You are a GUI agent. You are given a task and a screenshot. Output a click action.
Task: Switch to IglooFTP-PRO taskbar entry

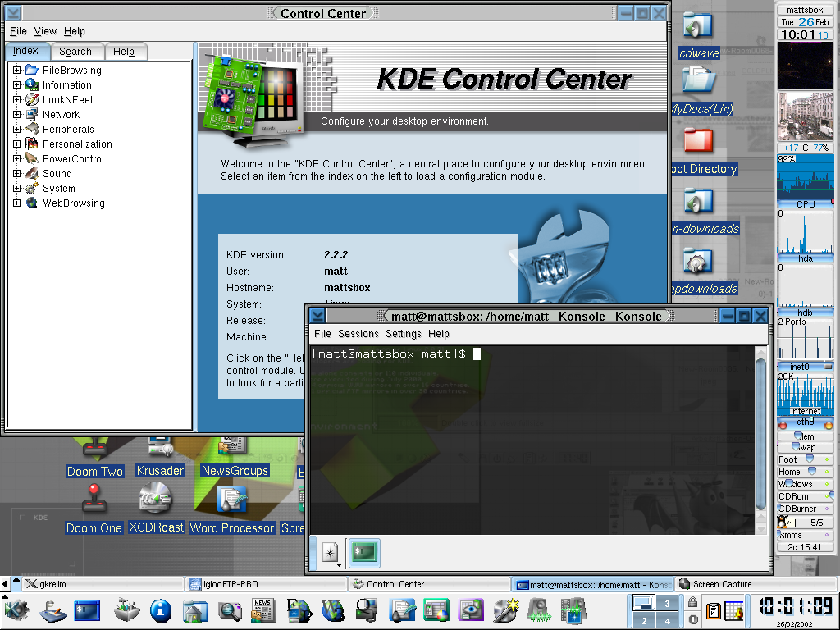click(x=267, y=584)
